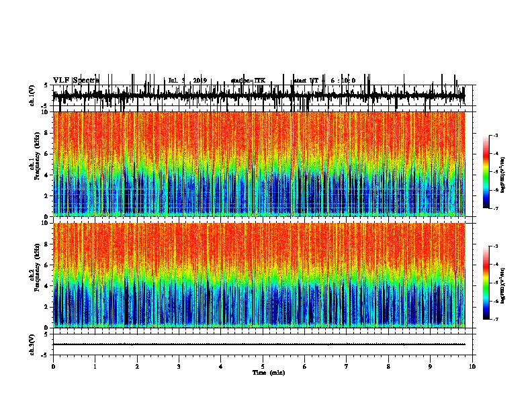The height and width of the screenshot is (411, 532).
Task: Click the '-7' tick on ch.2 color bar
Action: [495, 320]
